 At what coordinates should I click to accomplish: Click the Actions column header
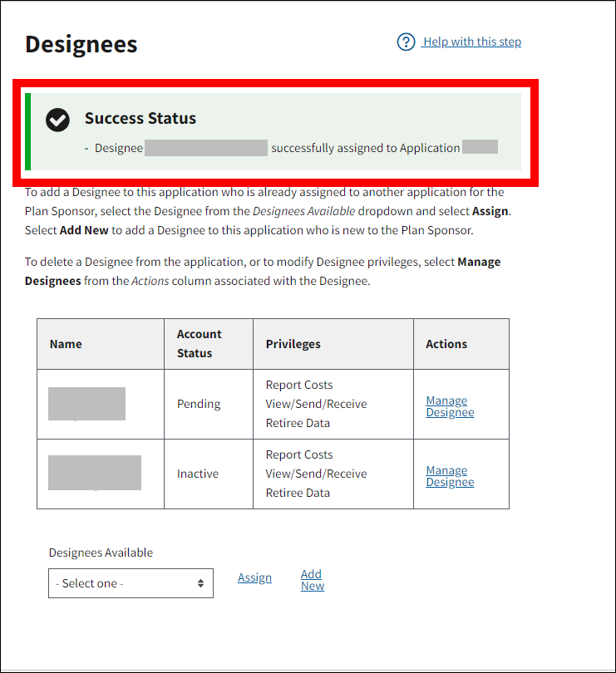446,344
